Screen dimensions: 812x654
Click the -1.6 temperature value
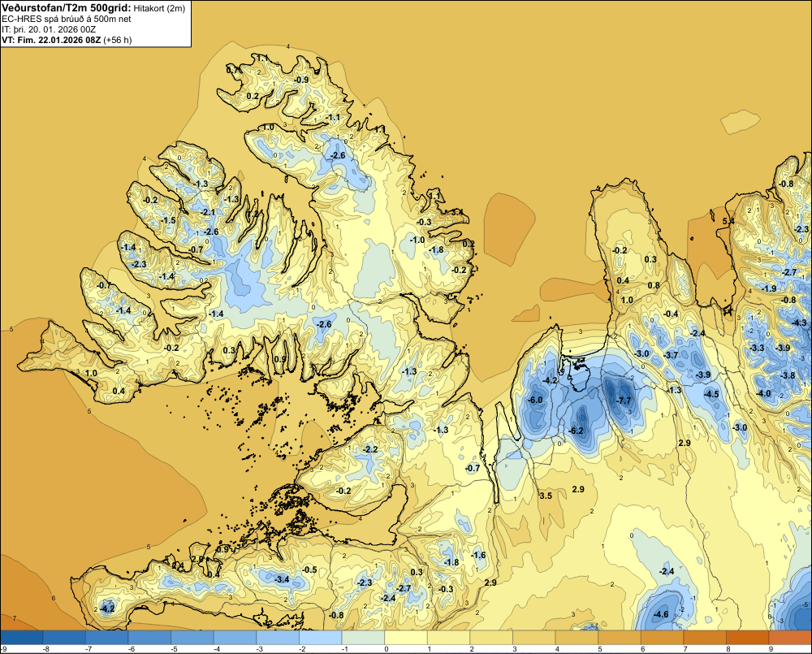click(478, 555)
